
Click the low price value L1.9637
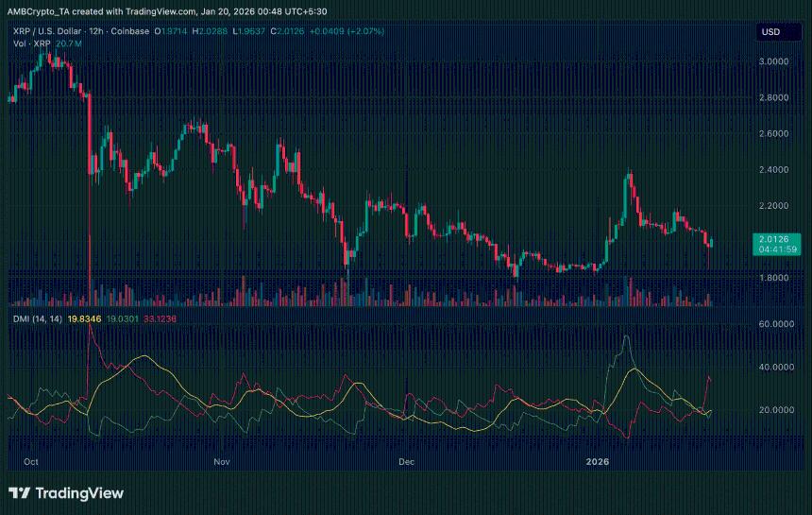[249, 31]
